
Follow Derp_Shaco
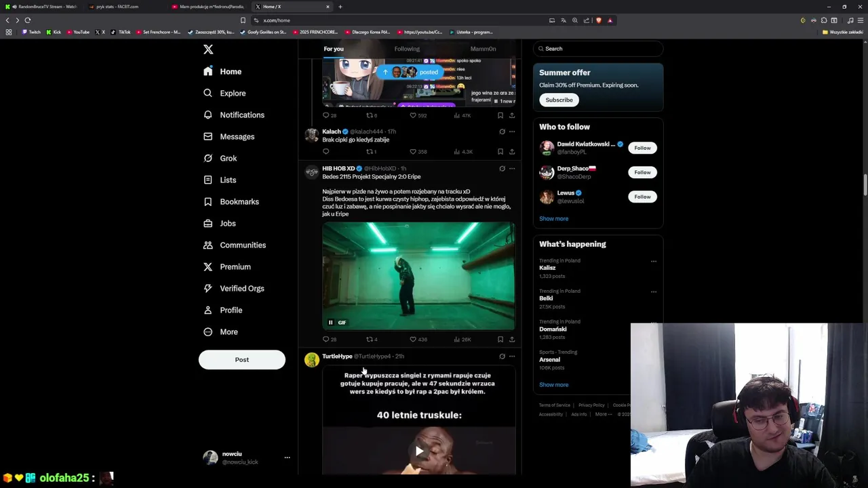coord(642,172)
